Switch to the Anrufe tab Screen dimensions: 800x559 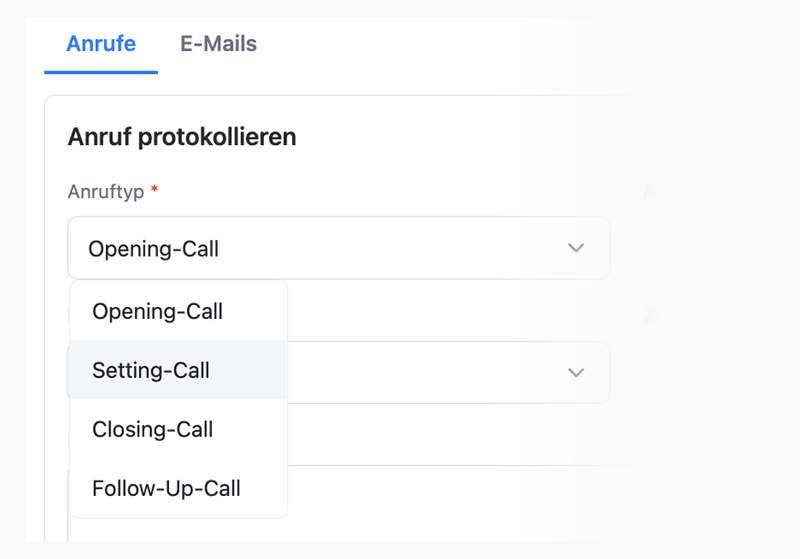[100, 44]
